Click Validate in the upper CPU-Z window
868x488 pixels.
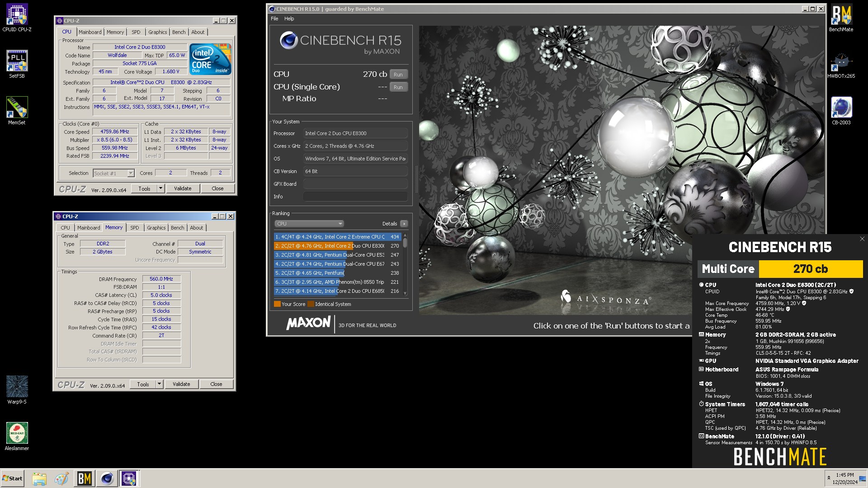click(x=183, y=189)
